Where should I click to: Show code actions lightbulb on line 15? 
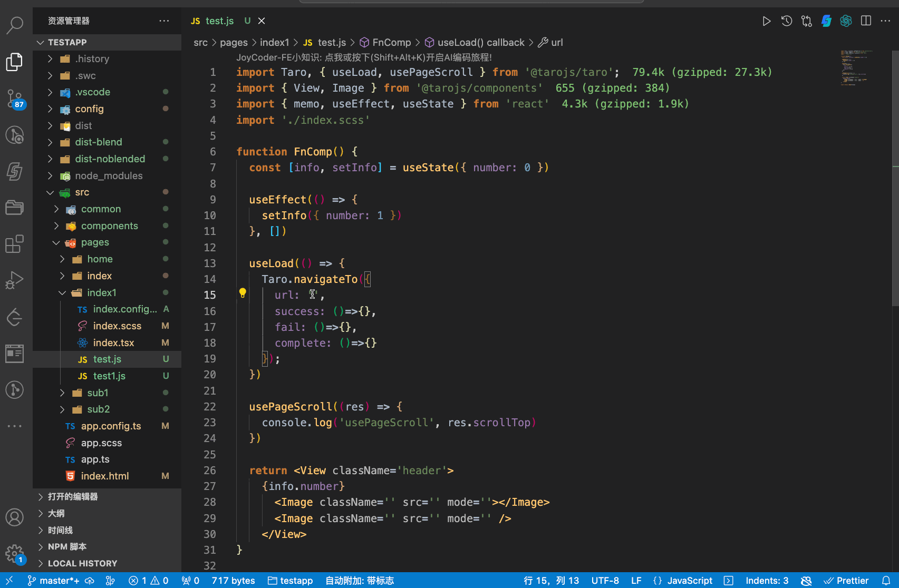243,293
